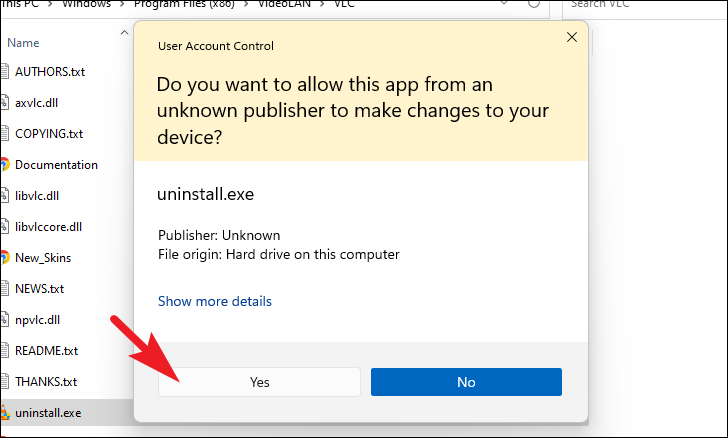Click the Chrome icon beside New_Skins

[x=4, y=257]
